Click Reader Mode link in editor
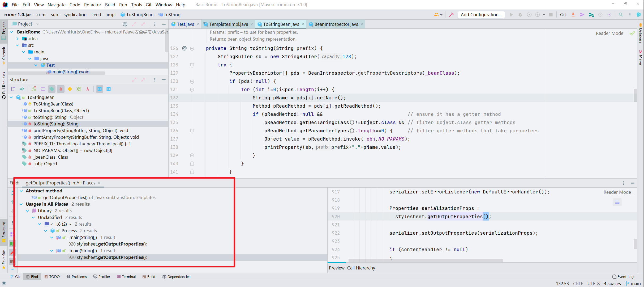This screenshot has height=287, width=644. pos(609,33)
